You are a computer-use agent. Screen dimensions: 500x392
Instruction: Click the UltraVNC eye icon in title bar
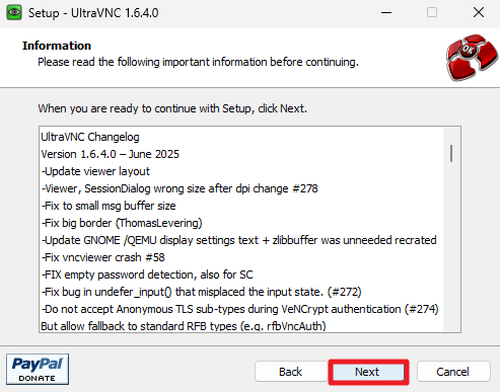click(x=14, y=13)
